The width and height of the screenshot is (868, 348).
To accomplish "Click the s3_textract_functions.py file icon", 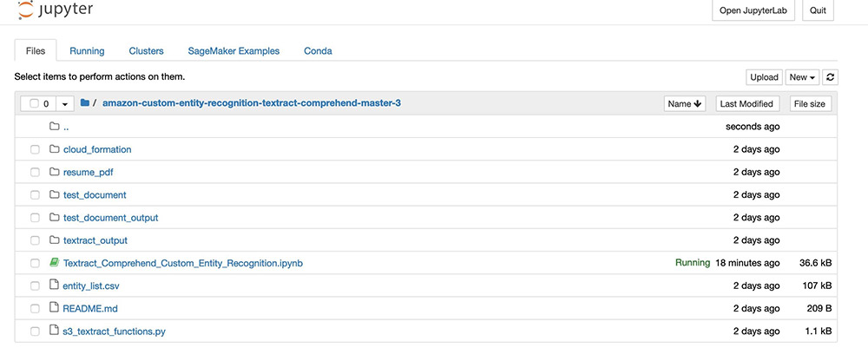I will 54,331.
